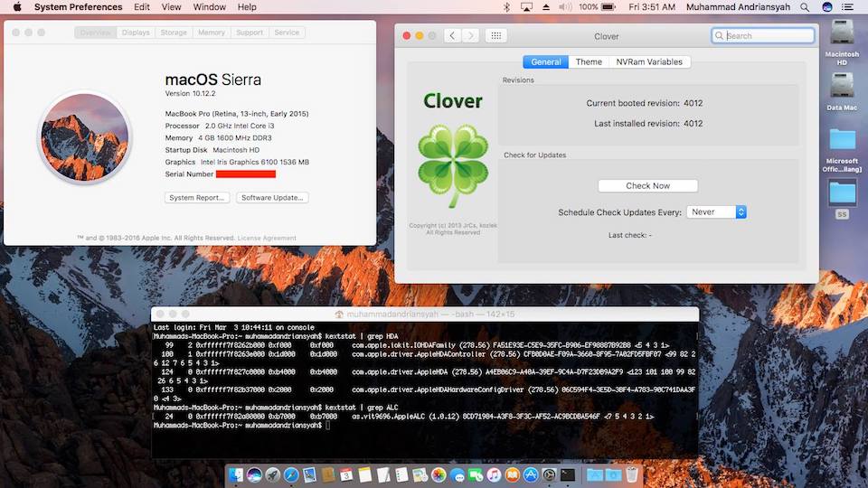Open the AirPlay display menu icon
Viewport: 868px width, 488px height.
point(526,7)
